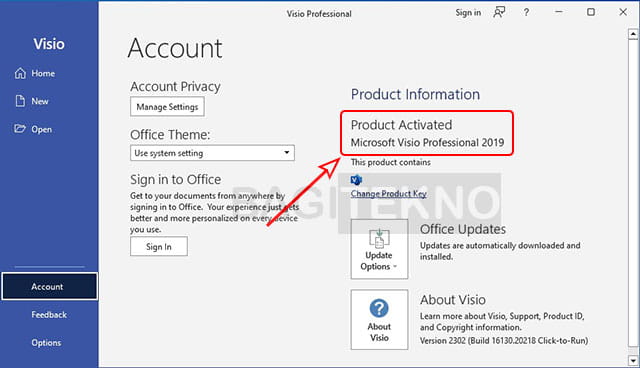The image size is (640, 368).
Task: Open the Feedback section
Action: point(49,315)
